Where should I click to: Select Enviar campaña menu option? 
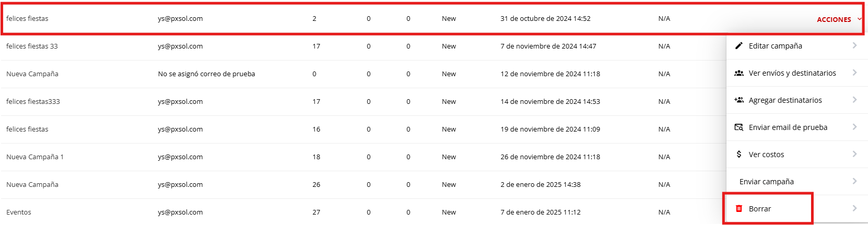click(x=766, y=182)
